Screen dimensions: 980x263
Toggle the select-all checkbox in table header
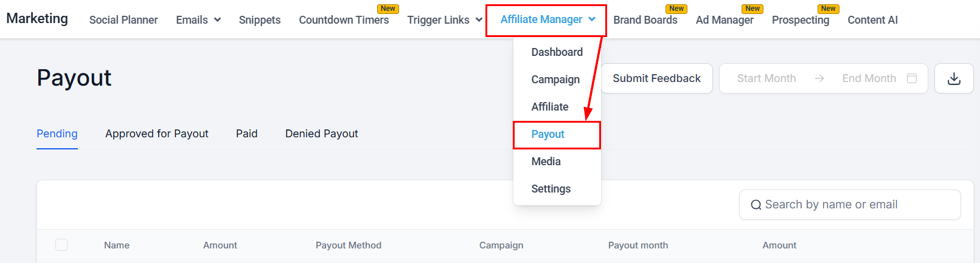(61, 245)
